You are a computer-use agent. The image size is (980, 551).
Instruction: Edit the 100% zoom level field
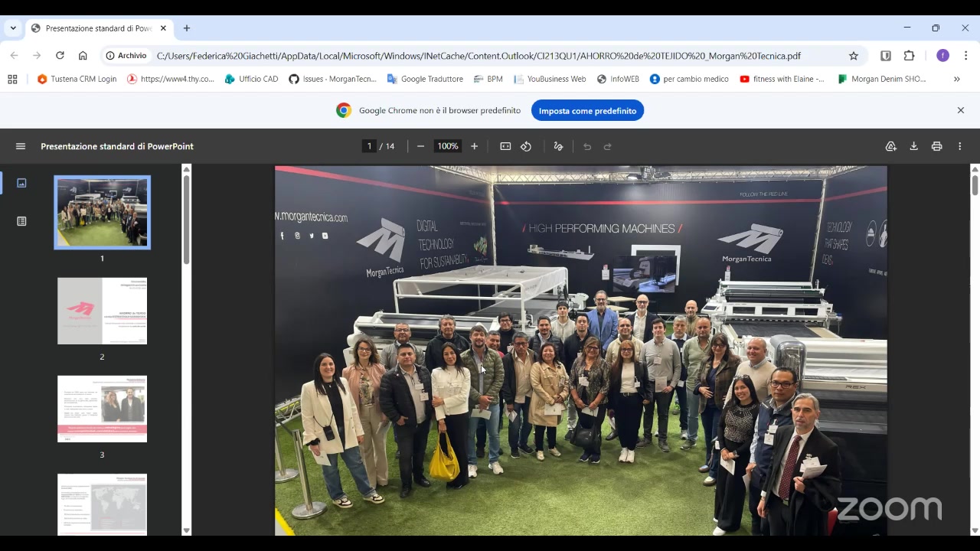(448, 146)
